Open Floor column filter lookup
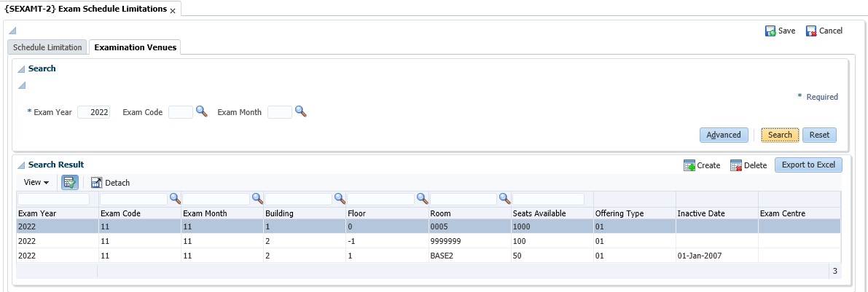Screen dimensions: 868x292 click(x=423, y=198)
